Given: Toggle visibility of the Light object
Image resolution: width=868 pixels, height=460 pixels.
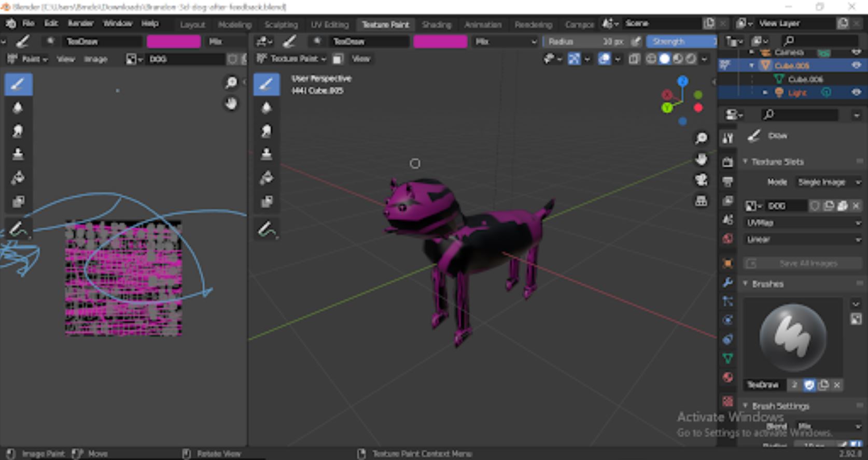Looking at the screenshot, I should pos(856,92).
